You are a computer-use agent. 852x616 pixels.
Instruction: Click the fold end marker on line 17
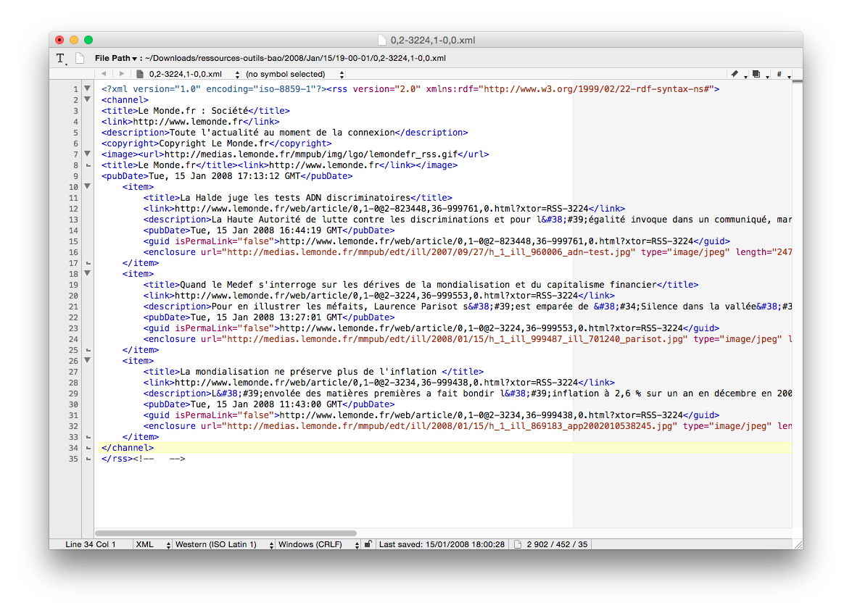(88, 263)
